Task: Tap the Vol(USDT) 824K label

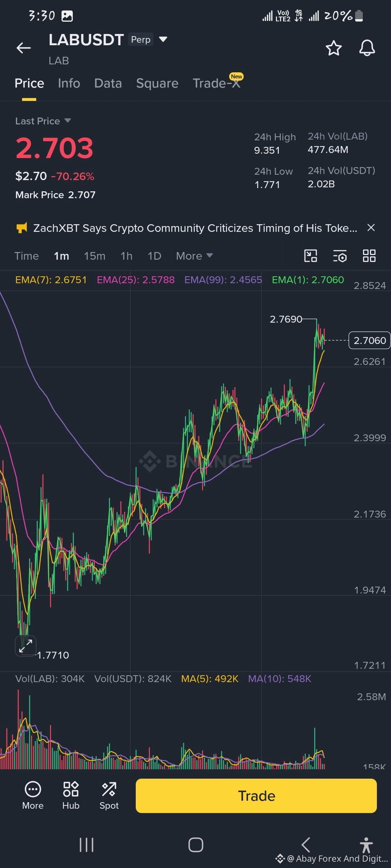Action: (x=133, y=678)
